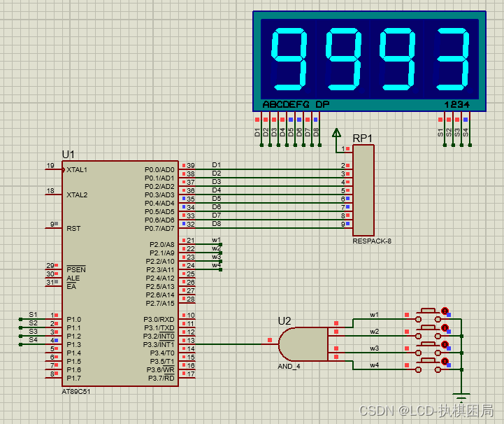504x424 pixels.
Task: Click the AND_4 part label
Action: pos(289,367)
